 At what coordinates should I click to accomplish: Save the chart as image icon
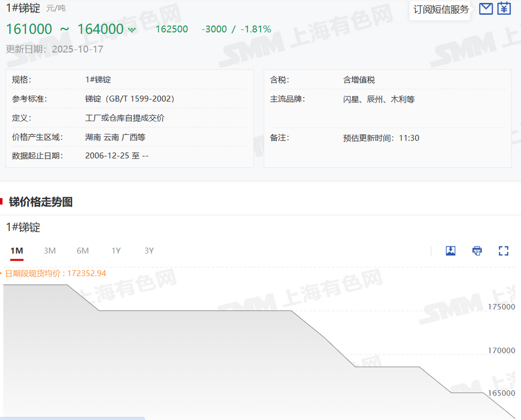pos(450,250)
